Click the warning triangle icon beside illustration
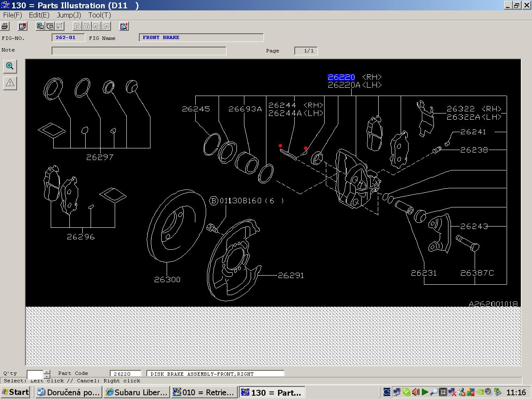Screen dimensions: 532x399 (x=10, y=83)
